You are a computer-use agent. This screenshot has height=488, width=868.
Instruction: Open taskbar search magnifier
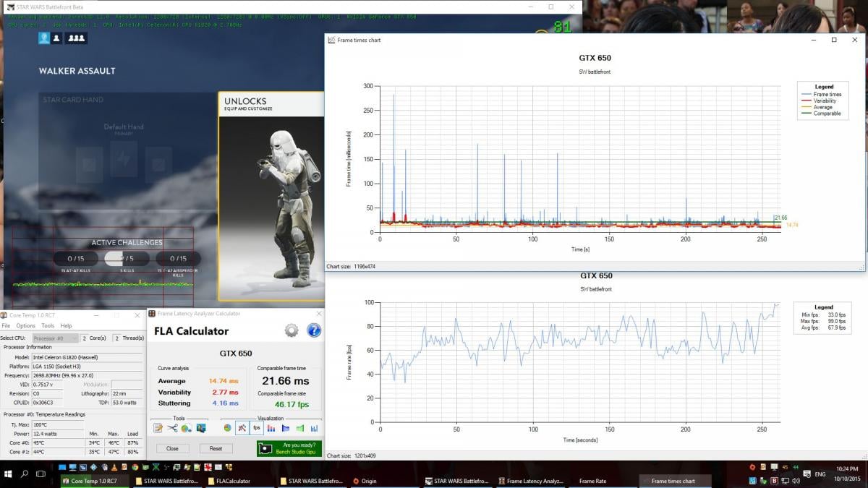[25, 474]
